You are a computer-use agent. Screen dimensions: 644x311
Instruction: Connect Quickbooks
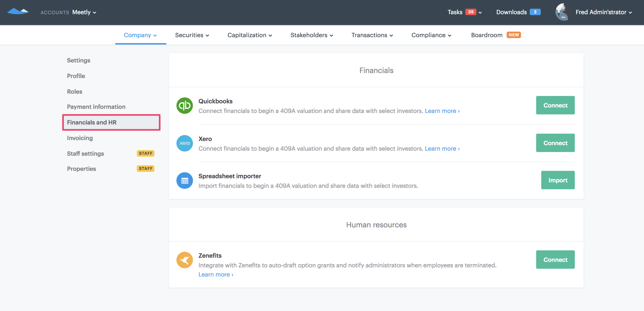coord(555,105)
